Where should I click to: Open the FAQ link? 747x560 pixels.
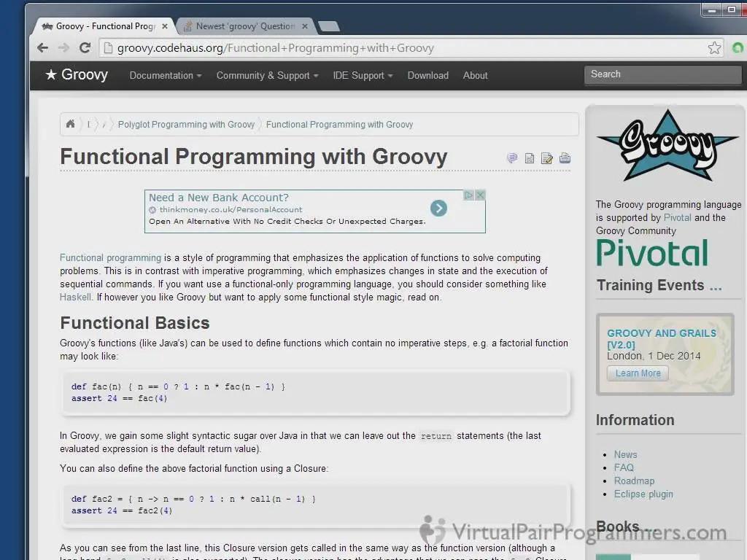(624, 467)
